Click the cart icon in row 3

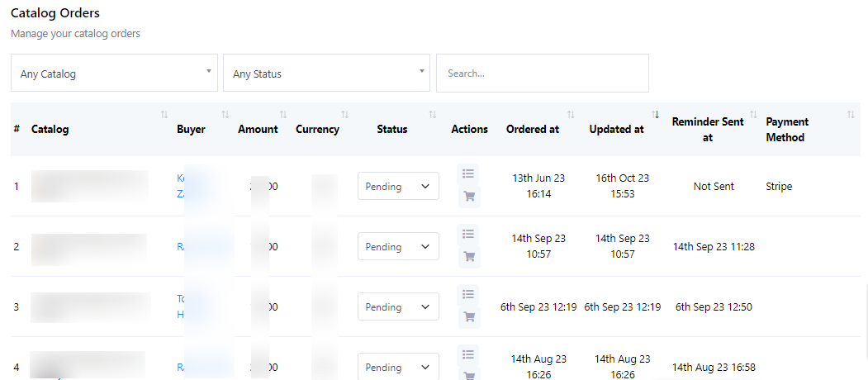[x=468, y=316]
